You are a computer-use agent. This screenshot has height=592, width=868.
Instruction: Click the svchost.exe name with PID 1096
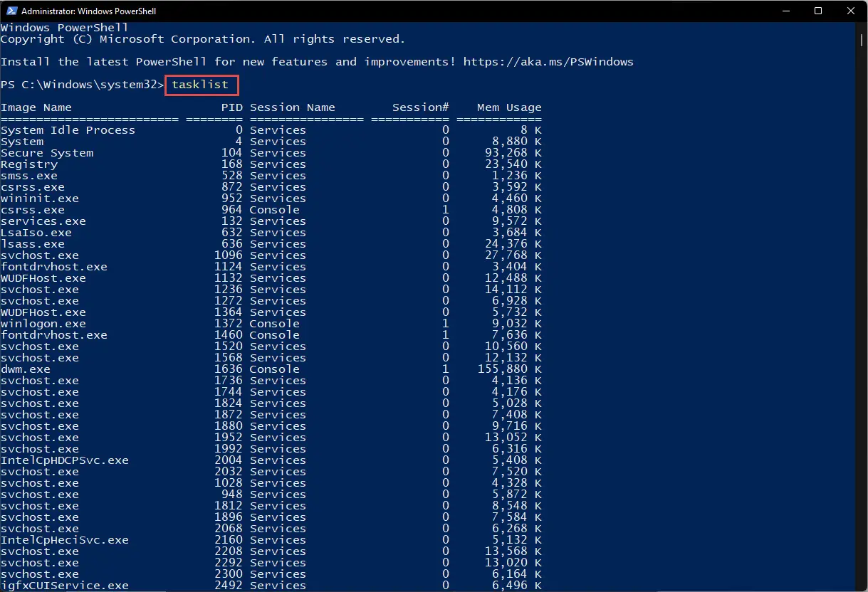pyautogui.click(x=40, y=255)
